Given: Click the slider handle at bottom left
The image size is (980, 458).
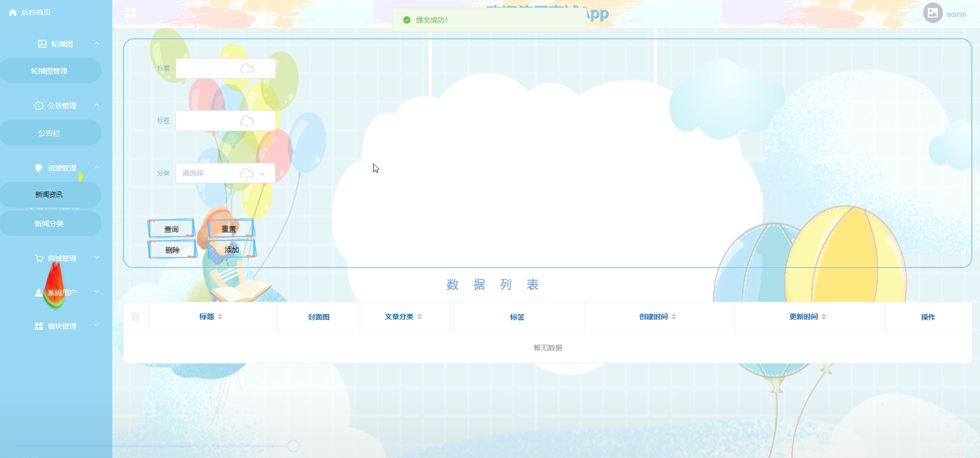Looking at the screenshot, I should pyautogui.click(x=293, y=446).
